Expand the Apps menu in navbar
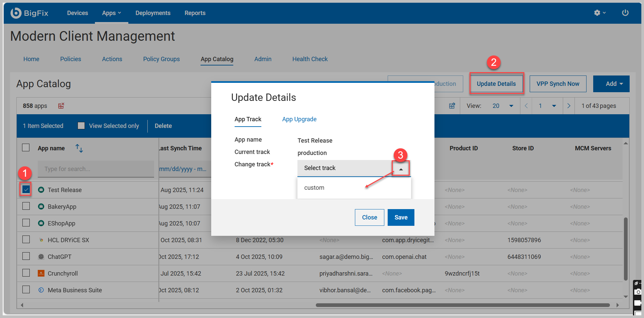This screenshot has width=644, height=318. coord(112,13)
